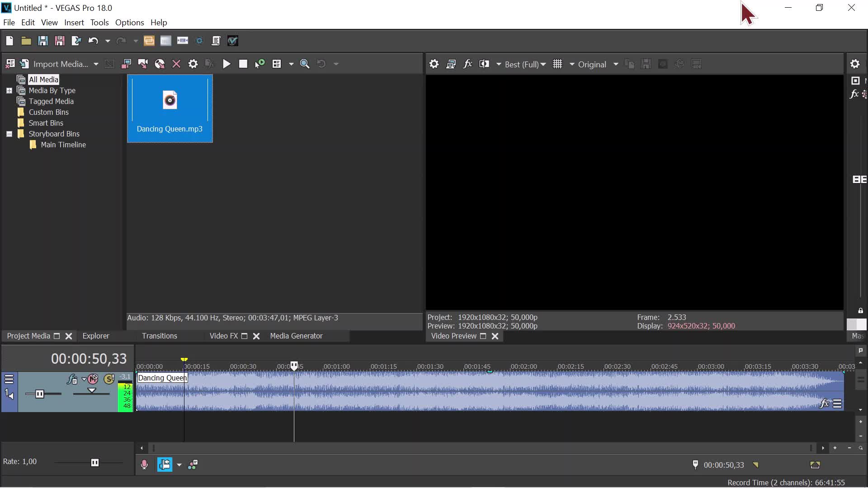Image resolution: width=868 pixels, height=488 pixels.
Task: Remove selected media with red X
Action: [x=176, y=64]
